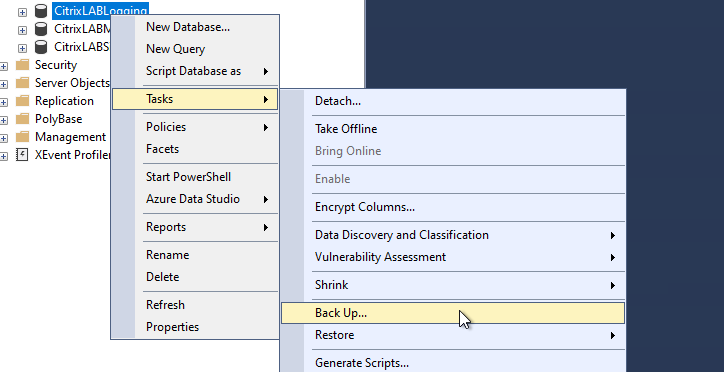Choose New Database... from context menu
Image resolution: width=724 pixels, height=372 pixels.
195,27
